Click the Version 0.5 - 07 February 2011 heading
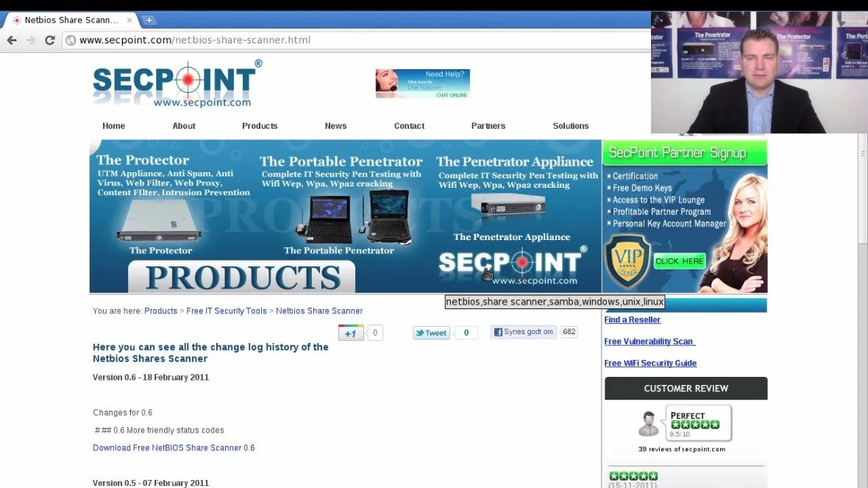This screenshot has width=868, height=488. (x=151, y=483)
